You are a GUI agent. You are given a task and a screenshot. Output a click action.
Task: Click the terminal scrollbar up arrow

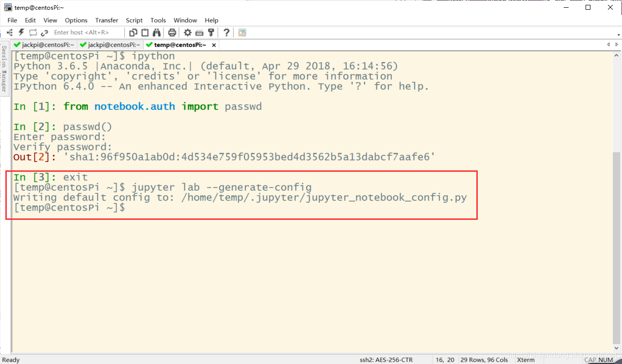[x=617, y=55]
